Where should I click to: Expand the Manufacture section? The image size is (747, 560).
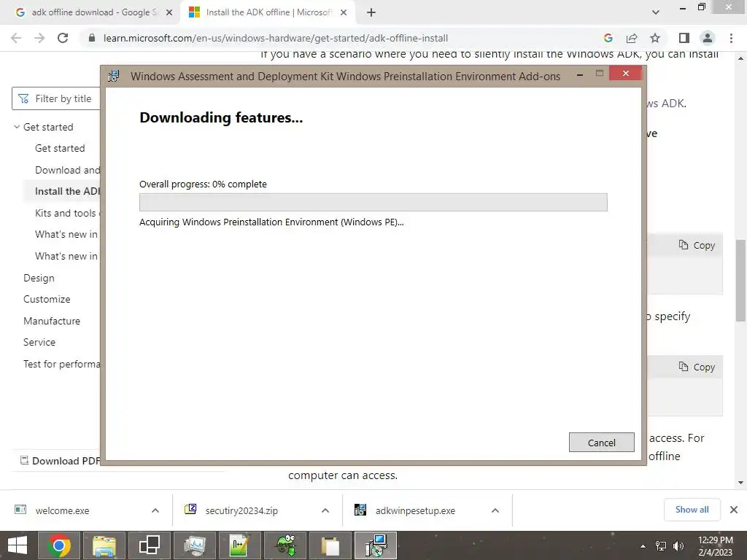(x=52, y=321)
